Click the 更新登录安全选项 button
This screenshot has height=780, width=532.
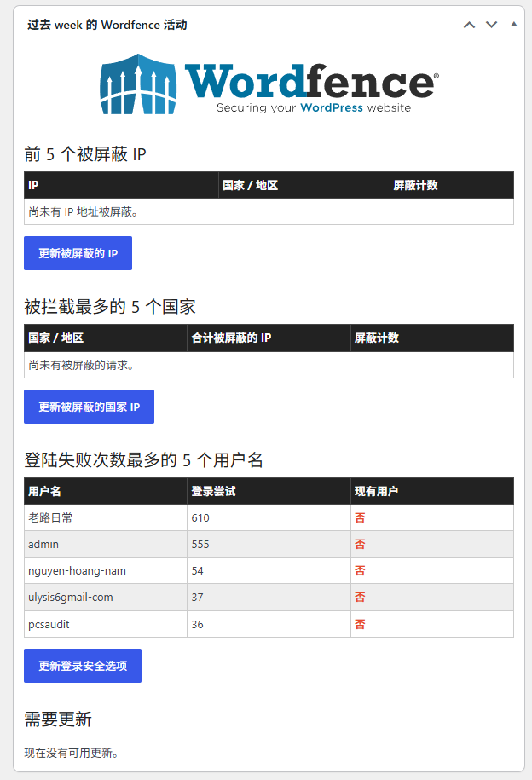(x=83, y=666)
